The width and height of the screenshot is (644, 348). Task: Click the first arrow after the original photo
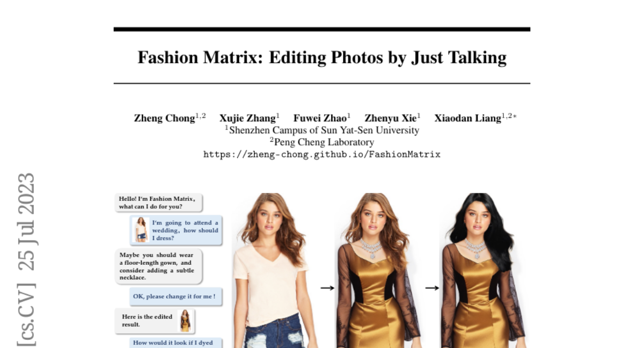[x=327, y=288]
